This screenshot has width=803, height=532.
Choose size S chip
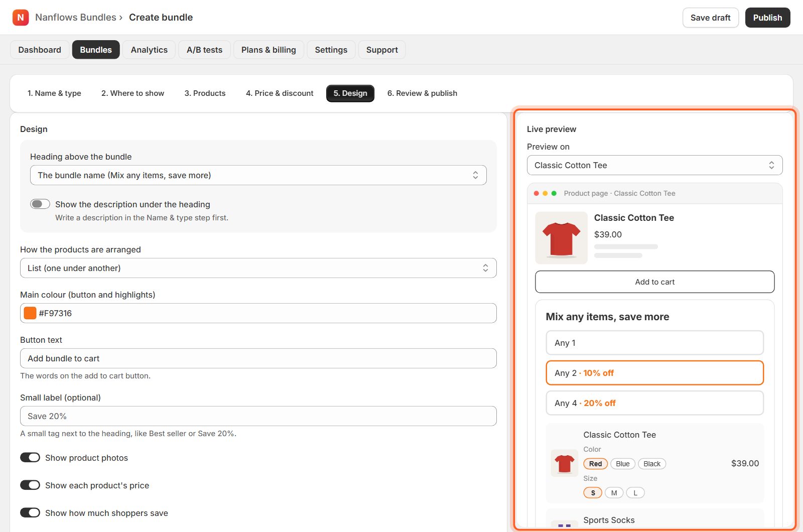(x=593, y=493)
